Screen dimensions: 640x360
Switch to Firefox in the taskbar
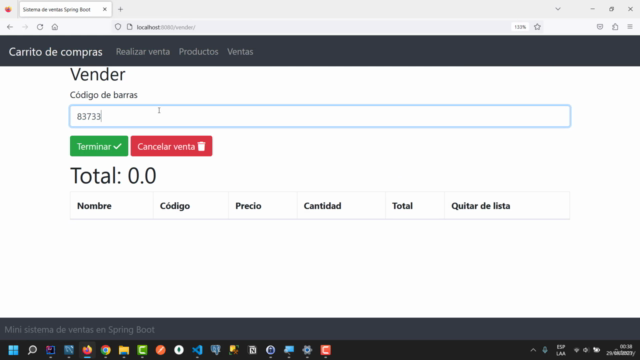(x=87, y=350)
